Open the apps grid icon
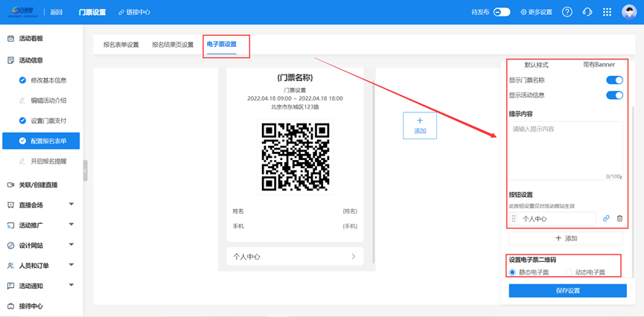Screen dimensions: 644x317 pos(608,12)
